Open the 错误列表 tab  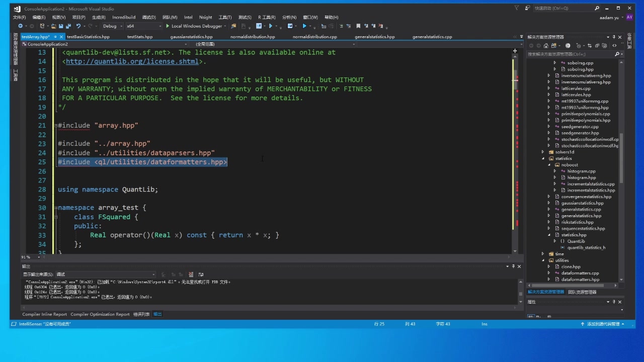click(141, 314)
